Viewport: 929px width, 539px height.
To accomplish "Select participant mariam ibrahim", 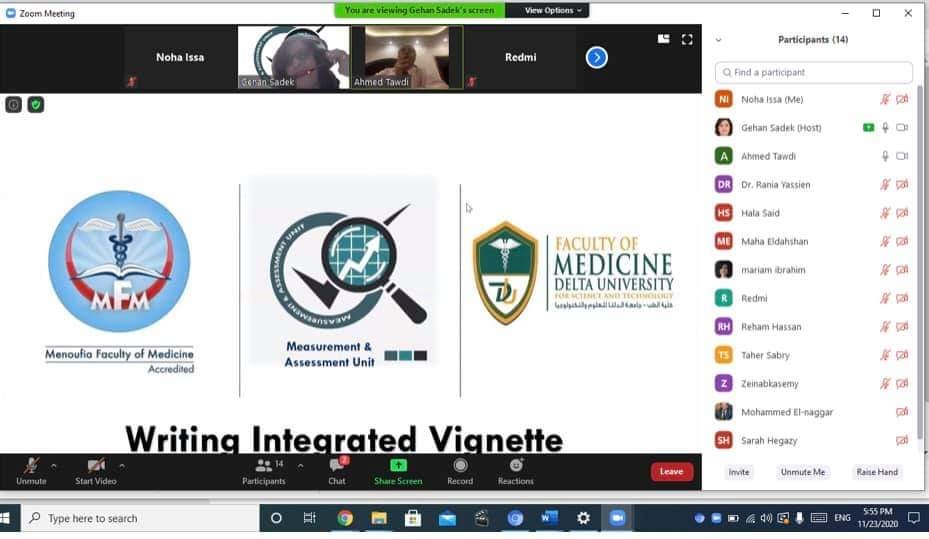I will click(813, 270).
